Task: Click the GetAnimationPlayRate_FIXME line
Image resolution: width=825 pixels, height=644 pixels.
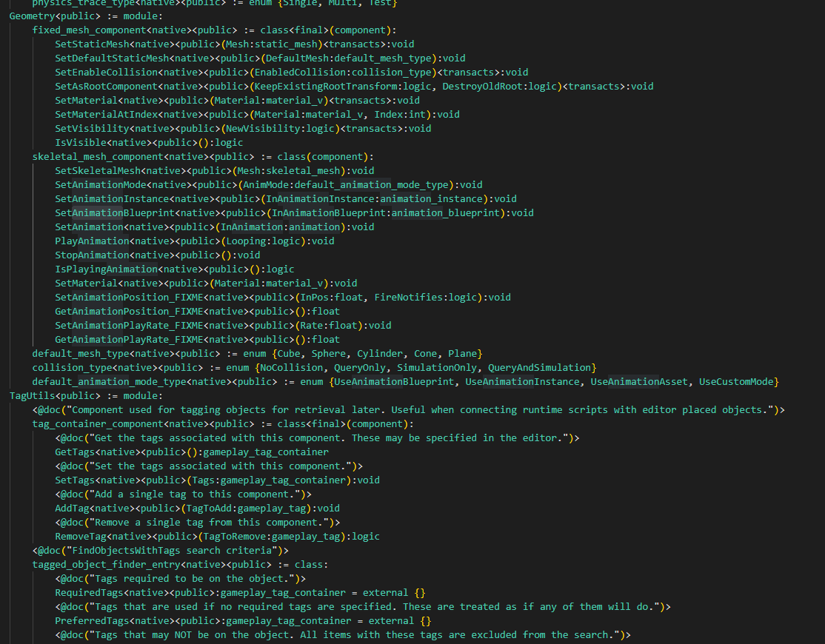Action: pyautogui.click(x=197, y=340)
